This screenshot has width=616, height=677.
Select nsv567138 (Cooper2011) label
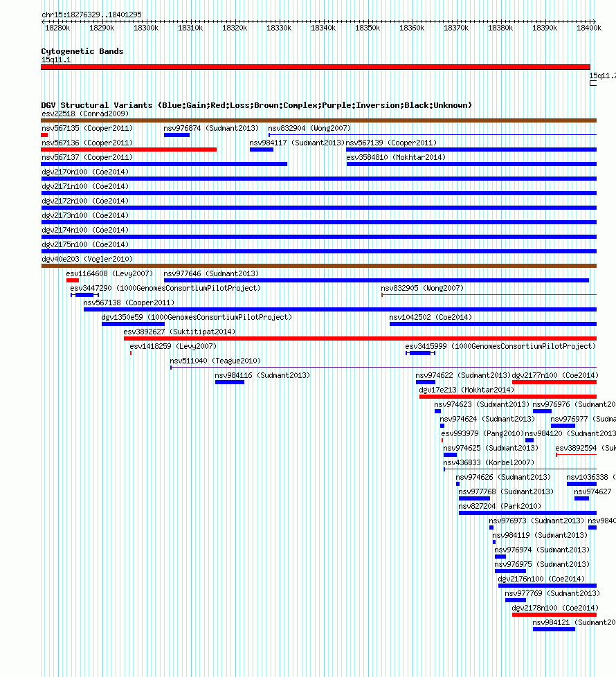click(x=129, y=303)
